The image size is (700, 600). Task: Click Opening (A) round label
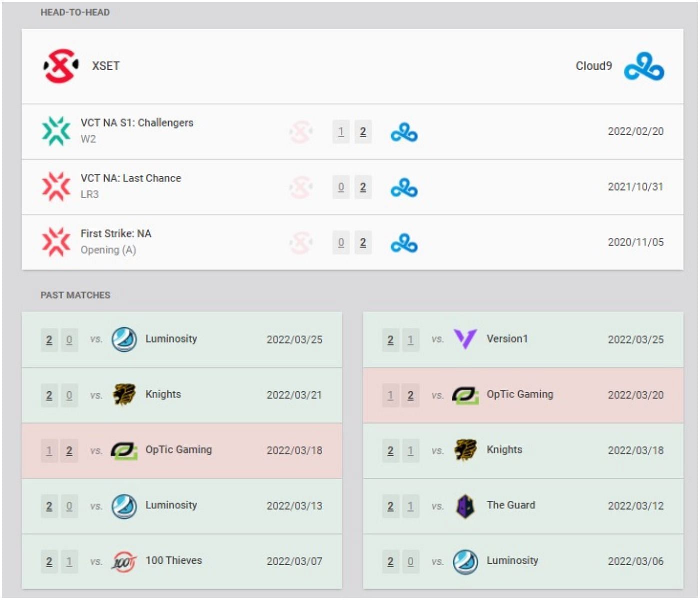[x=108, y=250]
